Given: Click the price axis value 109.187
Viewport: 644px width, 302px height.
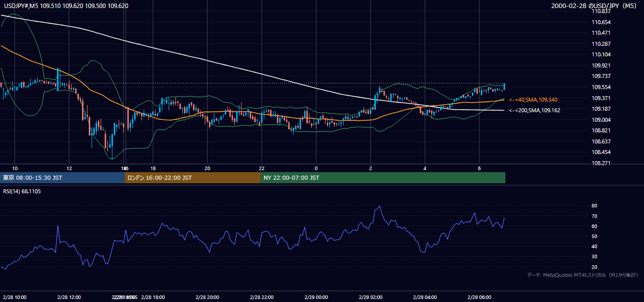Looking at the screenshot, I should [x=602, y=109].
